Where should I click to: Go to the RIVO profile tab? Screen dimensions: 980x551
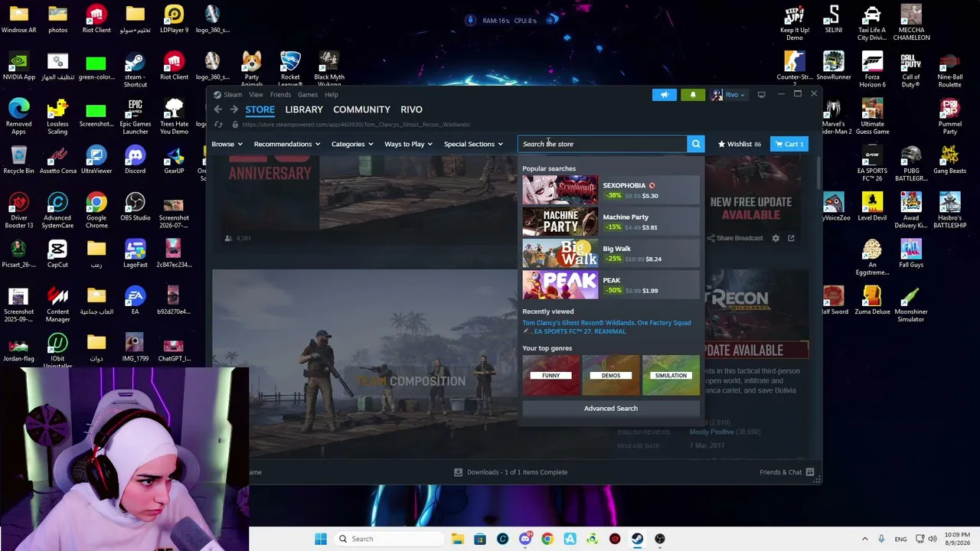[411, 109]
